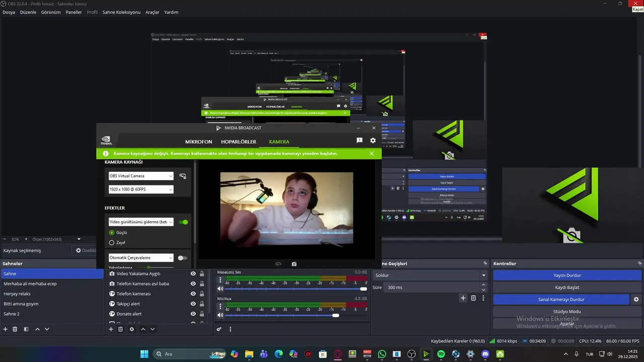Open Masaüstü Ses options three-dot menu
This screenshot has height=362, width=644.
(x=220, y=280)
